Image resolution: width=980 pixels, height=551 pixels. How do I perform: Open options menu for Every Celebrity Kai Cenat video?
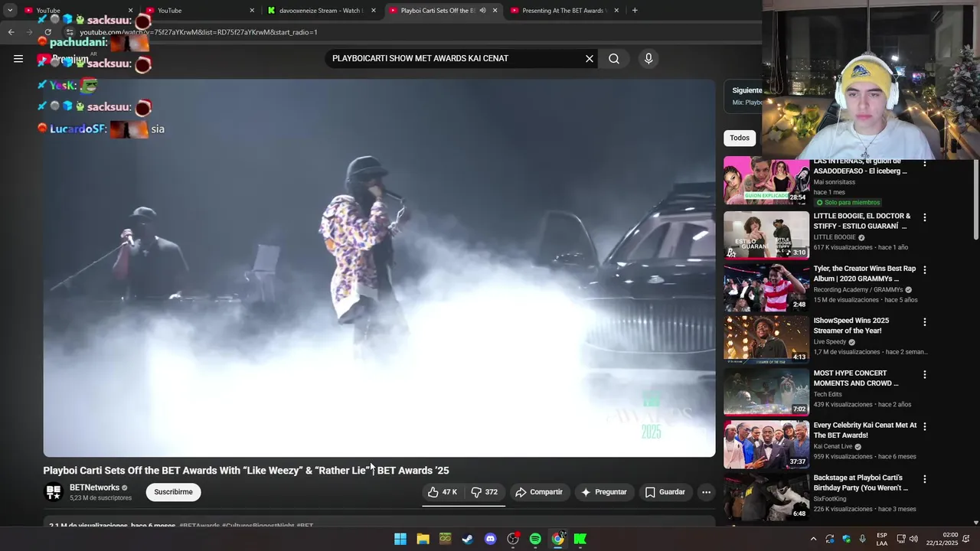click(x=925, y=426)
